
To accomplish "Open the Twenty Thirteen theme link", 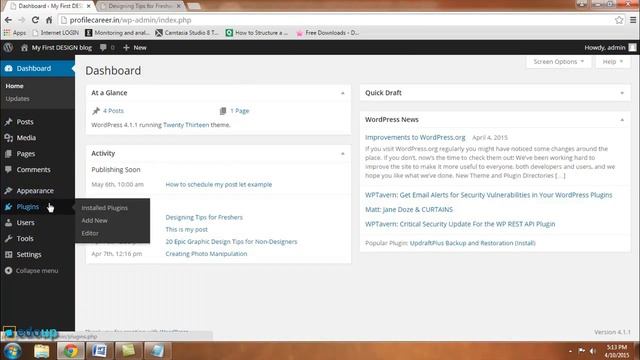I will [186, 125].
